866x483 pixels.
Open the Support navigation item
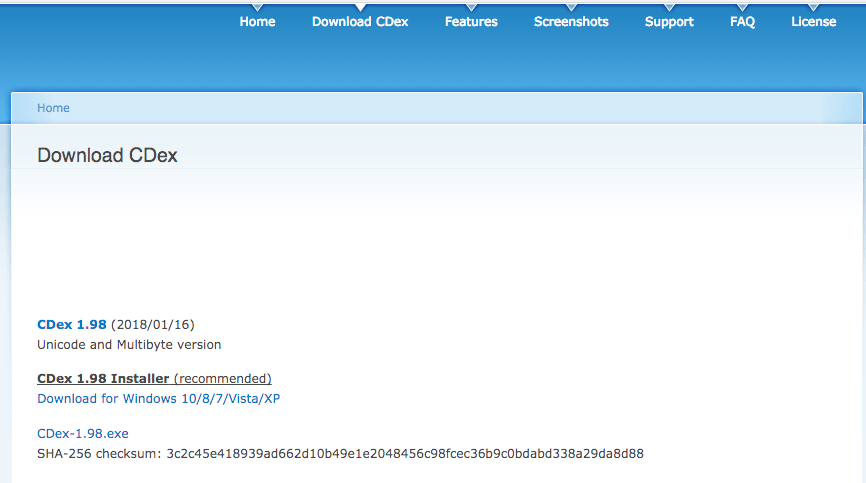point(669,22)
